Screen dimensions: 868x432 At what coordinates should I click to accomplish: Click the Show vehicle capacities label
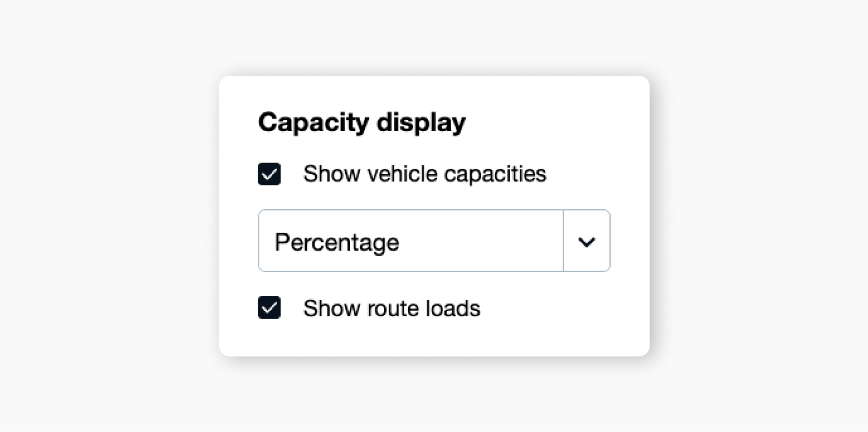click(x=425, y=174)
